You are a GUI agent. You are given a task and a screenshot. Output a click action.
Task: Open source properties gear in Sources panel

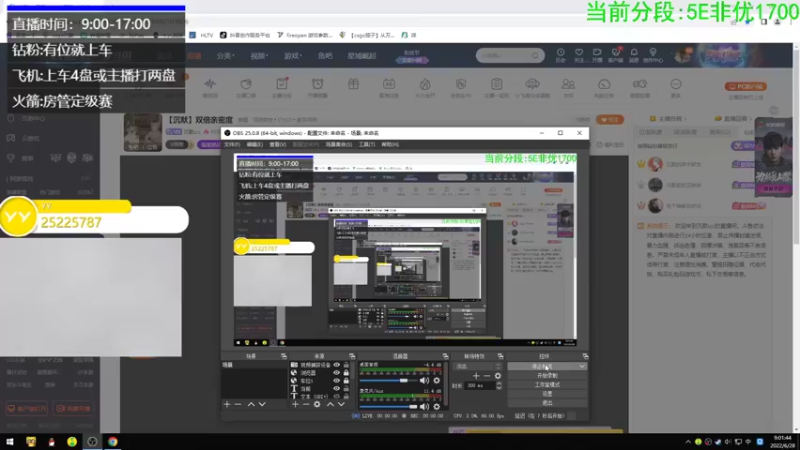point(317,405)
